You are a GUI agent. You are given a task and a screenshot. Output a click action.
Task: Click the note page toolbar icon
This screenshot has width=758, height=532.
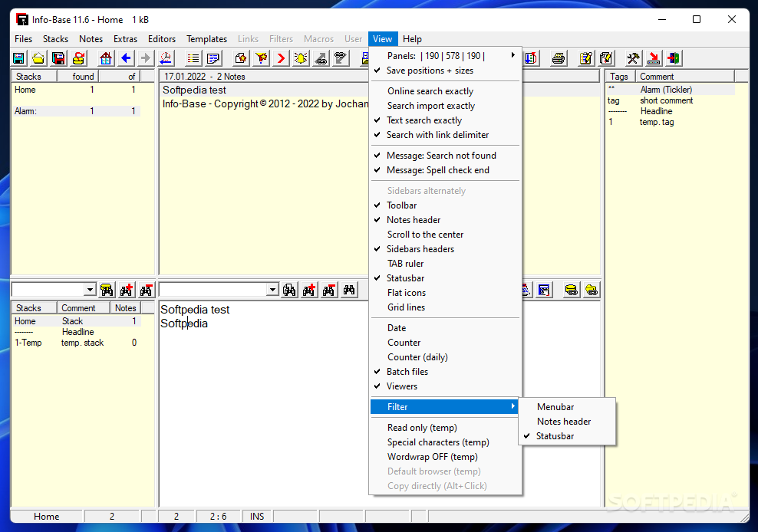[213, 58]
